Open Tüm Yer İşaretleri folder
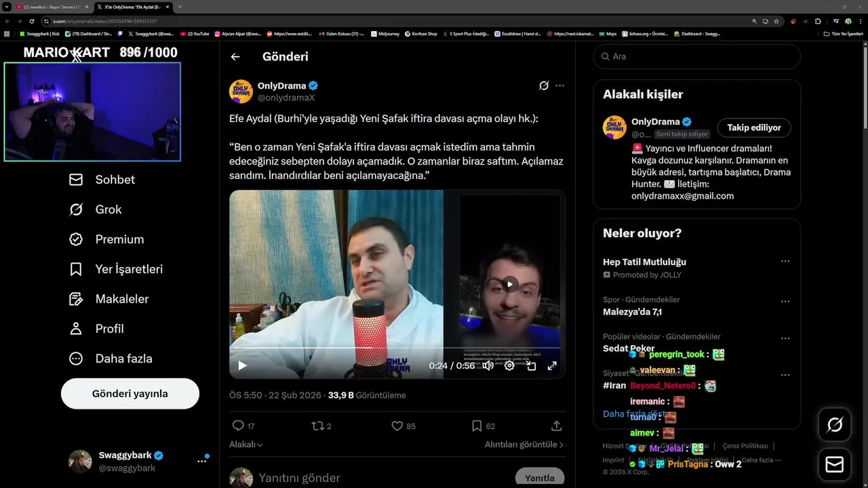868x488 pixels. (x=843, y=33)
